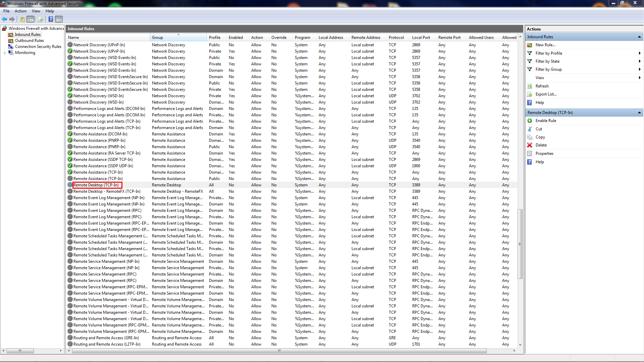
Task: Click the Inbound Rules tree icon
Action: [11, 35]
